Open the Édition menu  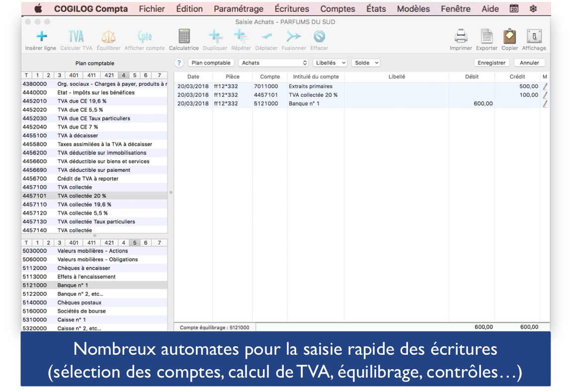coord(189,9)
